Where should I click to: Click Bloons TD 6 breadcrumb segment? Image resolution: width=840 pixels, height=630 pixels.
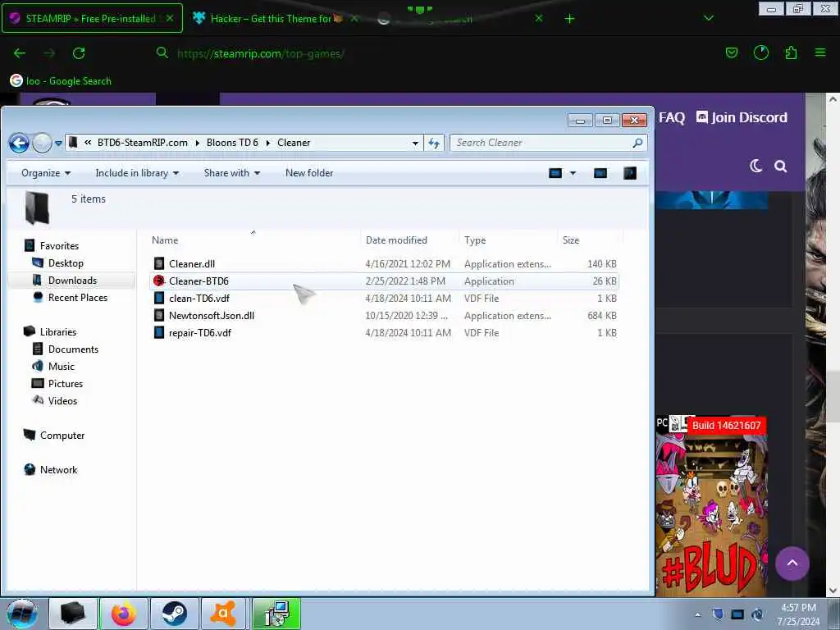(232, 143)
